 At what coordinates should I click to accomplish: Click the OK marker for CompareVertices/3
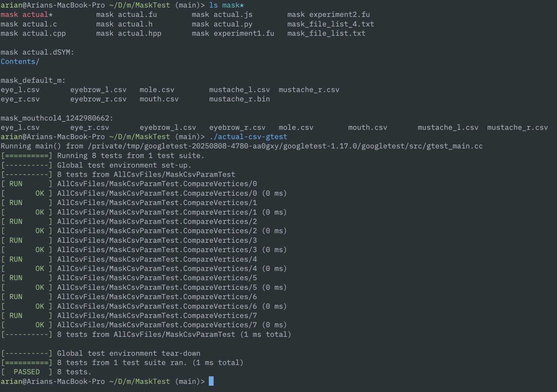point(40,250)
